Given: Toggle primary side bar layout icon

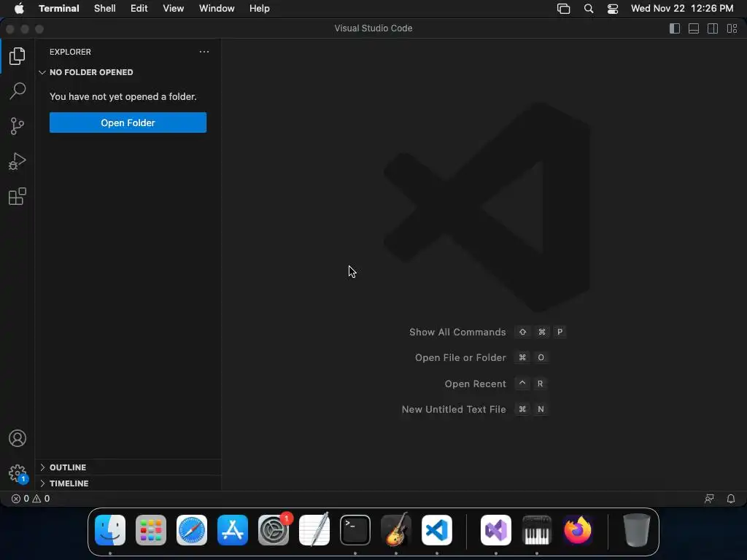Looking at the screenshot, I should (675, 28).
